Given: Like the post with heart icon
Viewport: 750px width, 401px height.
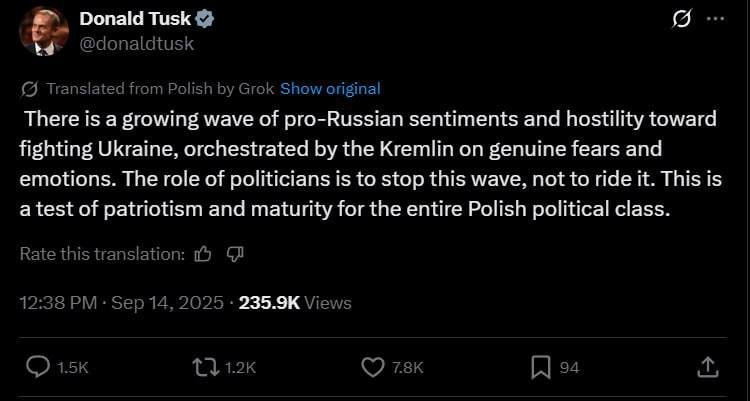Looking at the screenshot, I should 372,367.
